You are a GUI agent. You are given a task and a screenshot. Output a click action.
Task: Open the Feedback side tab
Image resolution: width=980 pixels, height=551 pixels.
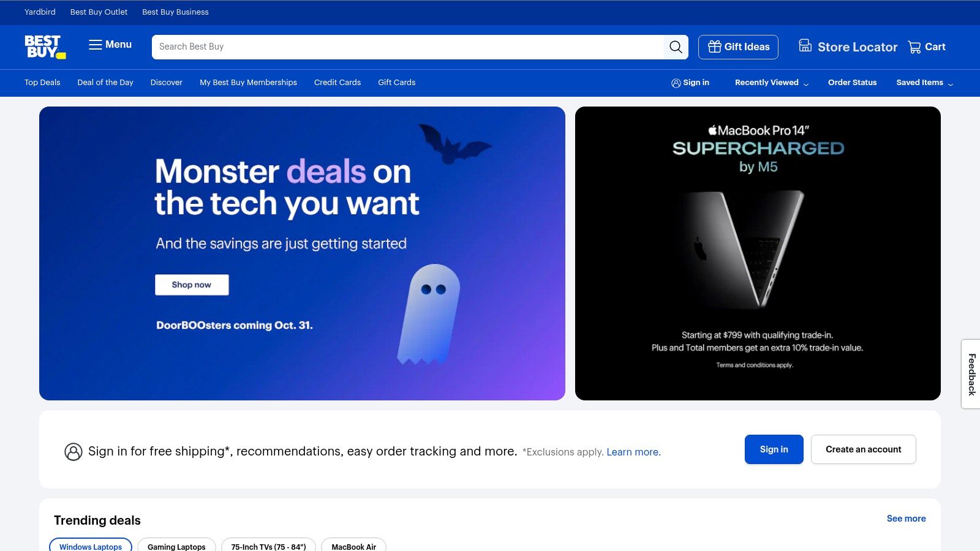pyautogui.click(x=971, y=374)
